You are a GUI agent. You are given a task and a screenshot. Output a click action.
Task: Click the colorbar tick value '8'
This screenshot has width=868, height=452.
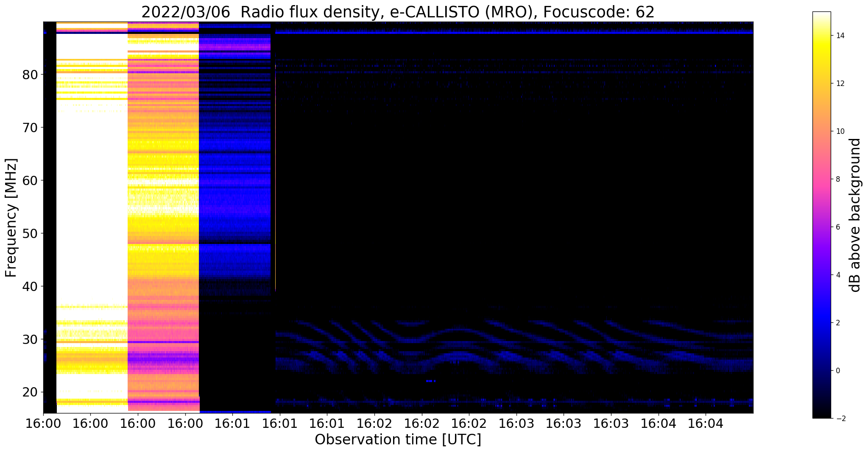pos(838,179)
